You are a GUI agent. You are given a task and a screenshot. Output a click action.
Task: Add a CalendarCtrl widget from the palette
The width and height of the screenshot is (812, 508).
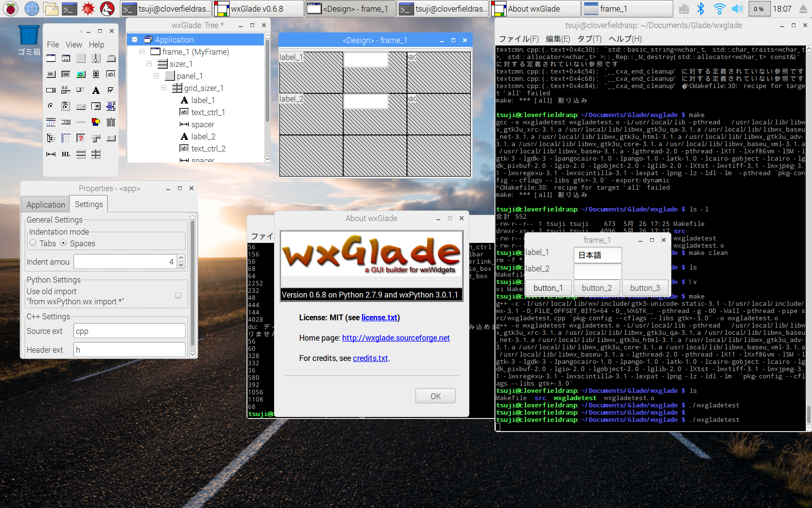[x=51, y=122]
